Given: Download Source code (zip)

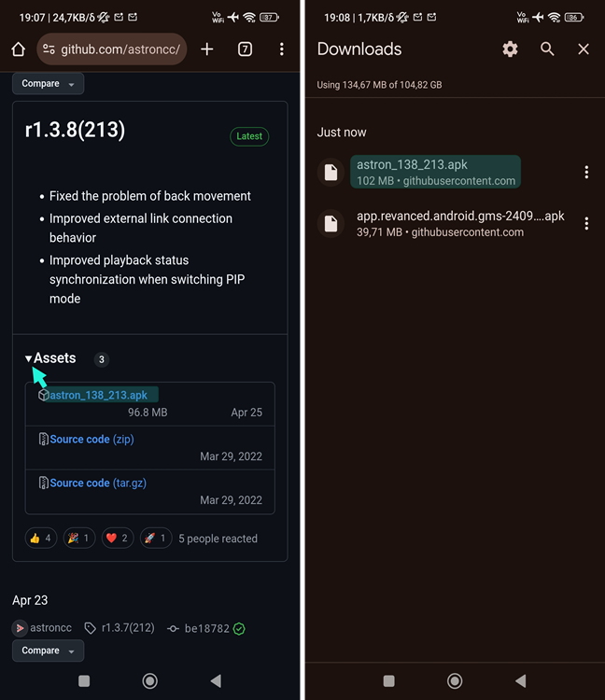Looking at the screenshot, I should coord(92,440).
